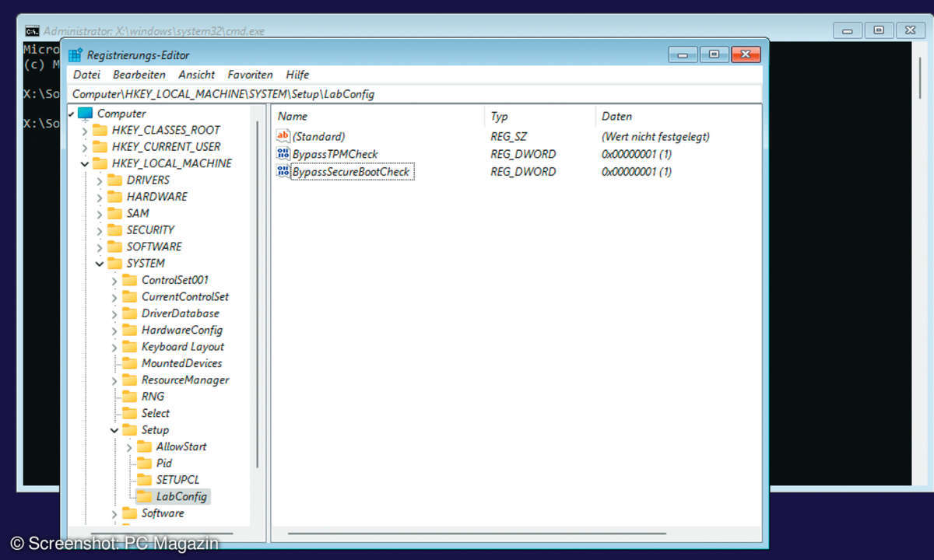Click the REG_SZ type cell
Image resolution: width=934 pixels, height=560 pixels.
click(x=511, y=136)
